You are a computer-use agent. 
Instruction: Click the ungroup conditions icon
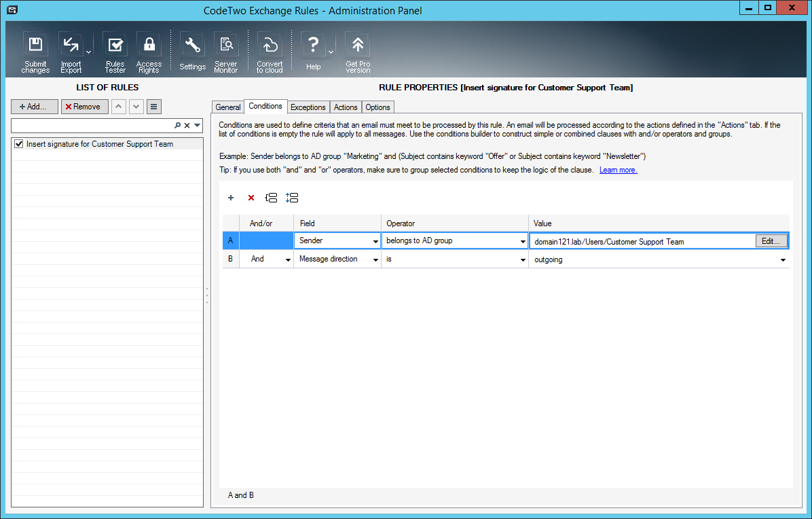tap(292, 198)
